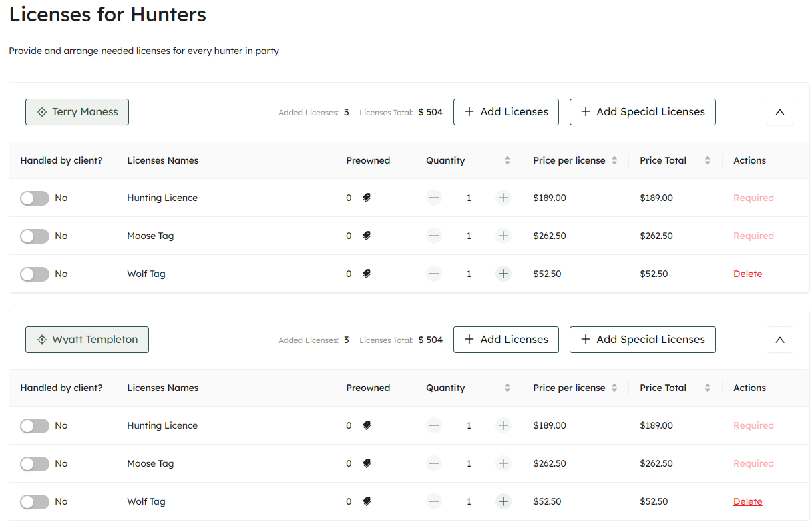
Task: Collapse Wyatt Templeton licenses section
Action: click(779, 340)
